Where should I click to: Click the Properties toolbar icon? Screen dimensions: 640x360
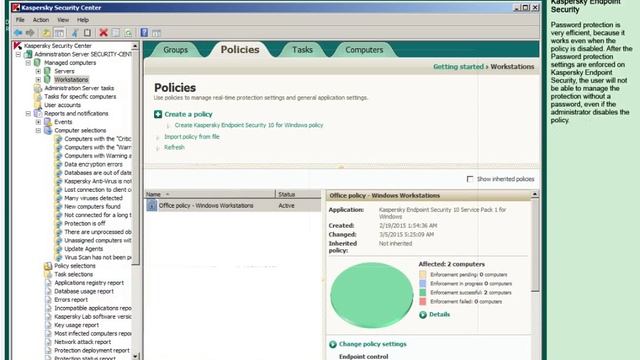point(116,32)
